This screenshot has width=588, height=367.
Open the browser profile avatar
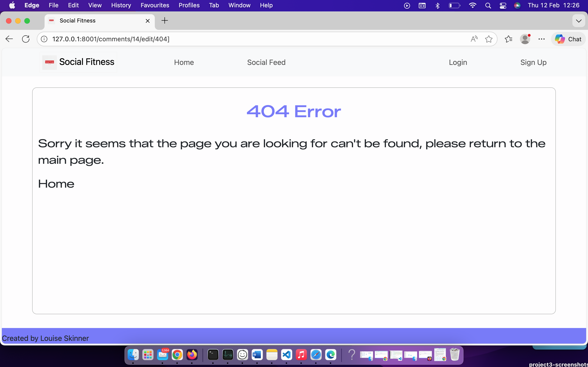(526, 39)
